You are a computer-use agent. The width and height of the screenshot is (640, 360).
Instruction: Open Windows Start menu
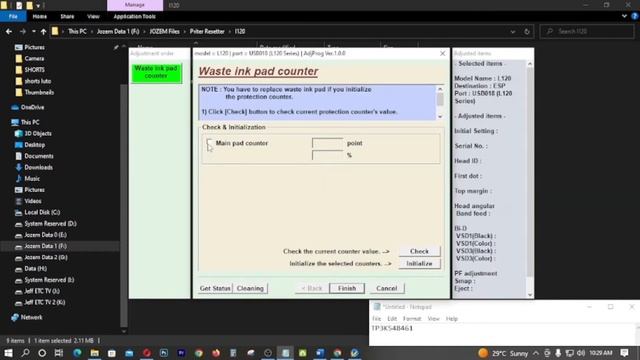coord(8,353)
